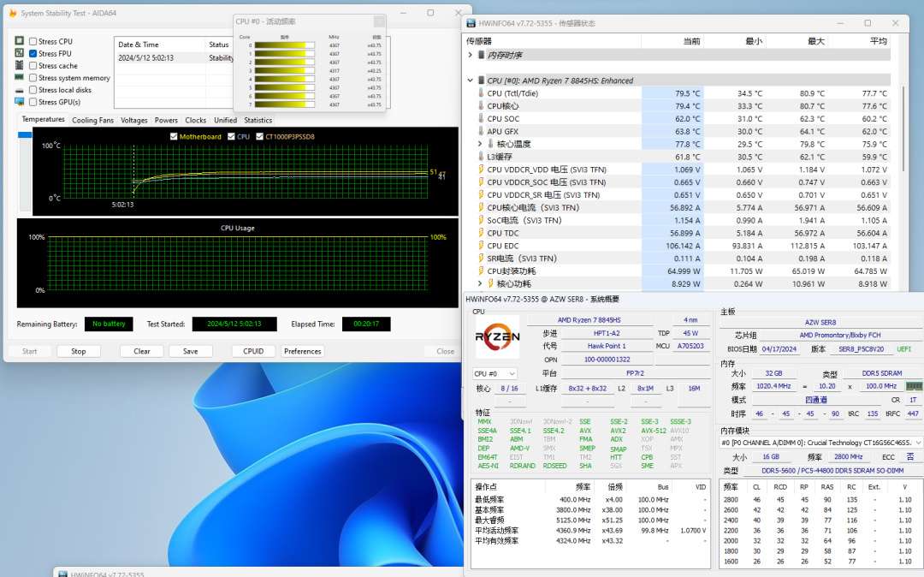Click the Date & Time column header
Screen dimensions: 924x577
point(159,45)
